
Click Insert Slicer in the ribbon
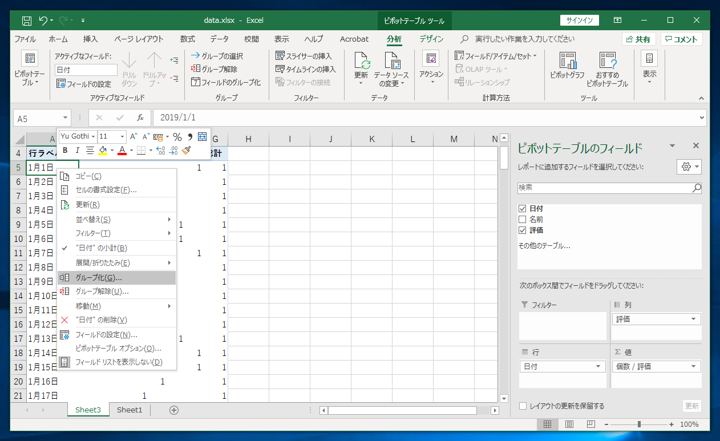click(x=304, y=56)
